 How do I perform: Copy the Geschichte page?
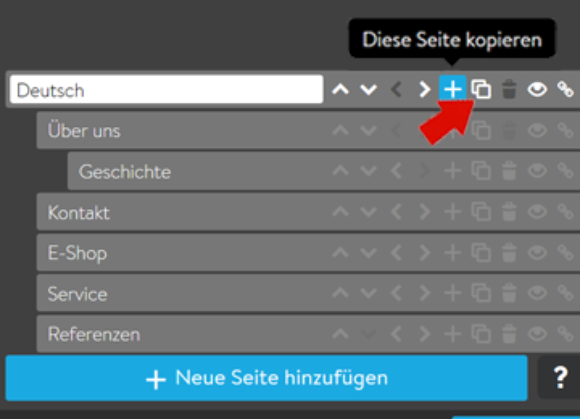click(x=481, y=171)
